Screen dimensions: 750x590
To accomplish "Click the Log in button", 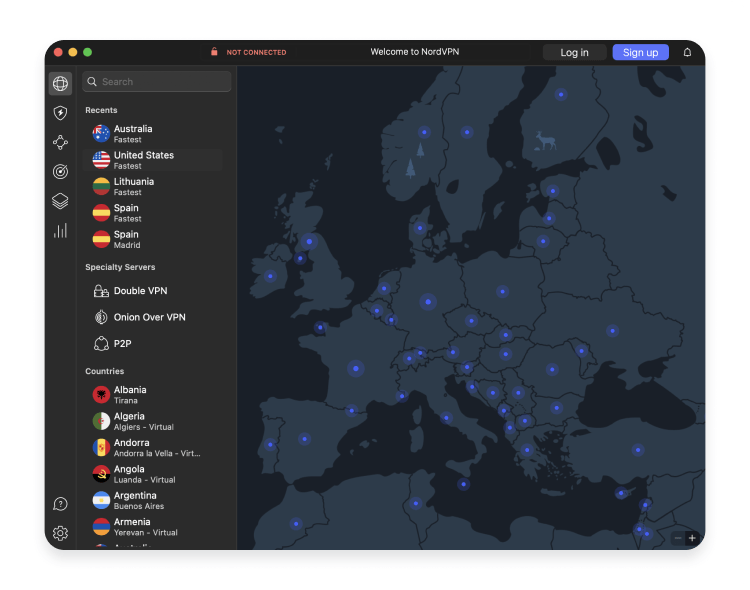I will [x=574, y=52].
